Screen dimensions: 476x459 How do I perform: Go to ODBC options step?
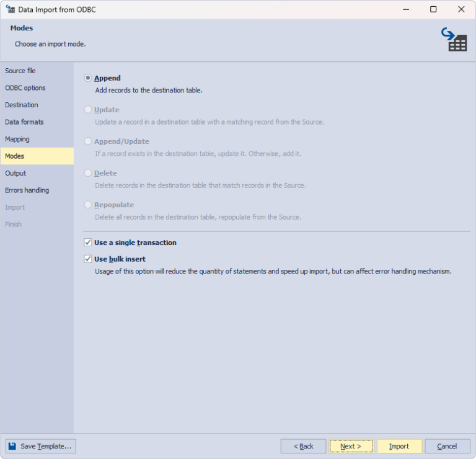[25, 88]
